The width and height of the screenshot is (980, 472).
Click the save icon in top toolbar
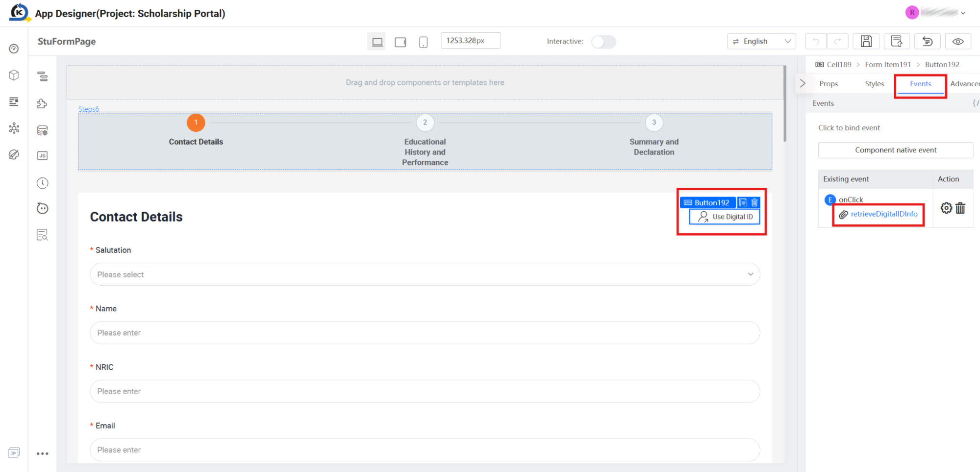866,42
